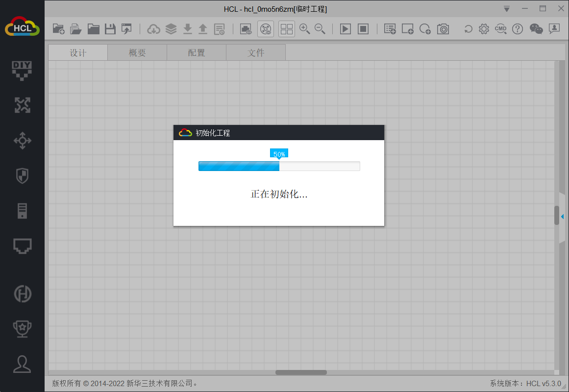The height and width of the screenshot is (392, 569).
Task: Minimize the HCL window
Action: point(525,9)
